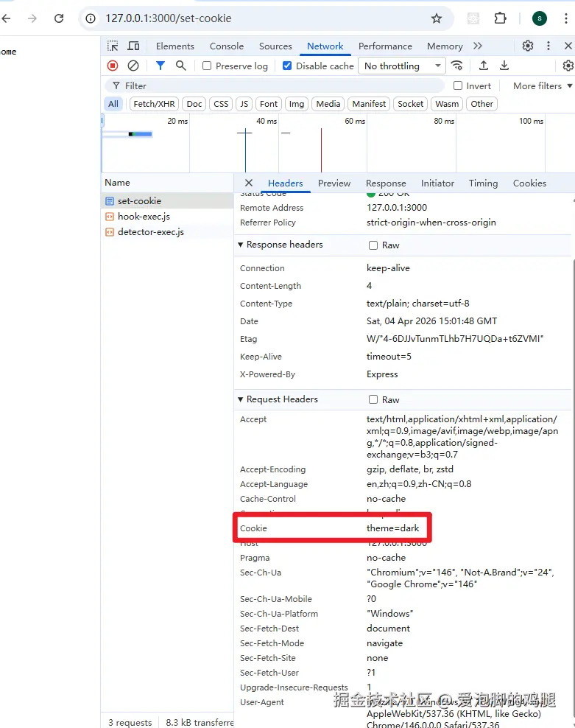Select the detector-exec.js request

tap(167, 231)
